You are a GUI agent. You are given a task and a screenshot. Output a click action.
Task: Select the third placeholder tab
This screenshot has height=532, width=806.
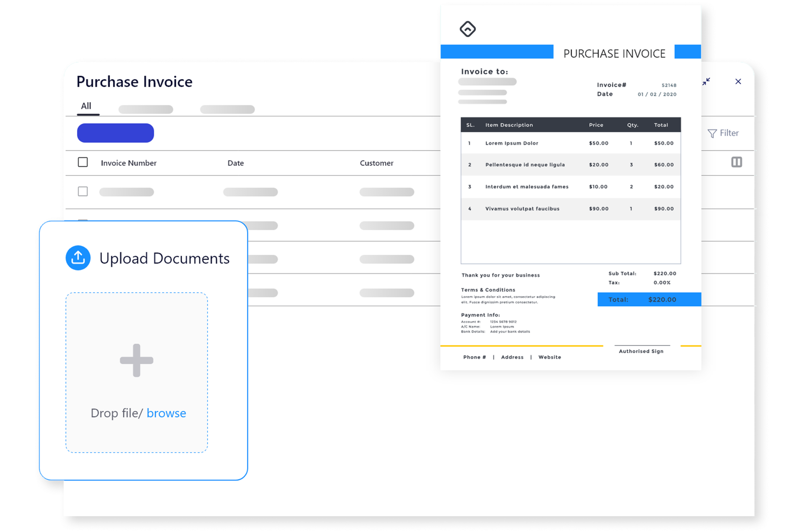(x=227, y=110)
